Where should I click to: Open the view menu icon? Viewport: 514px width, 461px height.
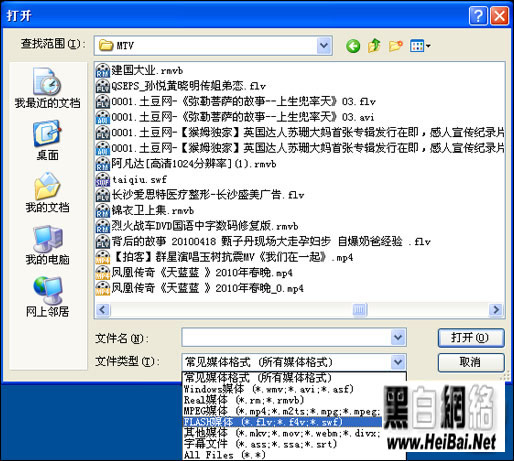click(420, 46)
